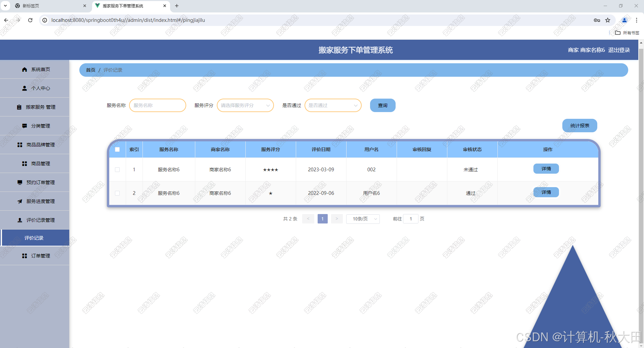The image size is (644, 348).
Task: Open the 统计报表 statistics report
Action: (x=579, y=126)
